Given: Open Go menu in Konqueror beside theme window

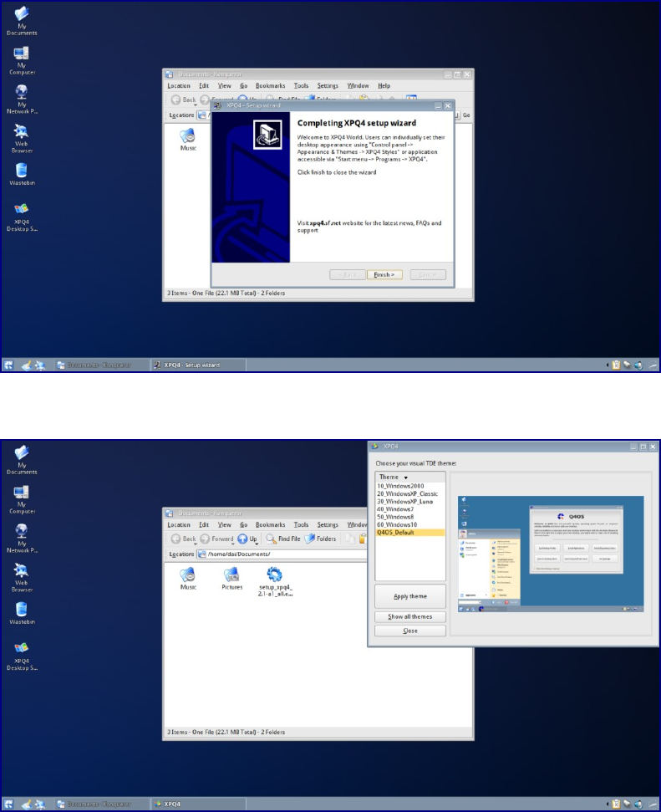Looking at the screenshot, I should pos(243,525).
